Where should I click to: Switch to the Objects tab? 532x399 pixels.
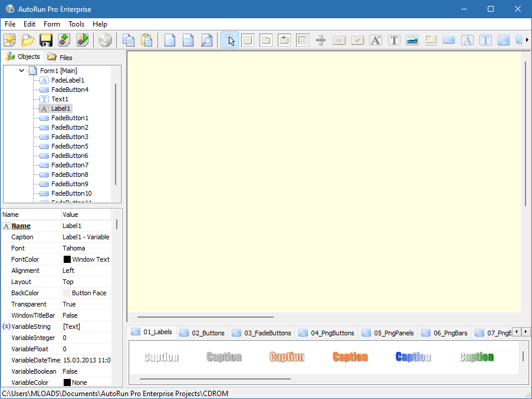(23, 57)
